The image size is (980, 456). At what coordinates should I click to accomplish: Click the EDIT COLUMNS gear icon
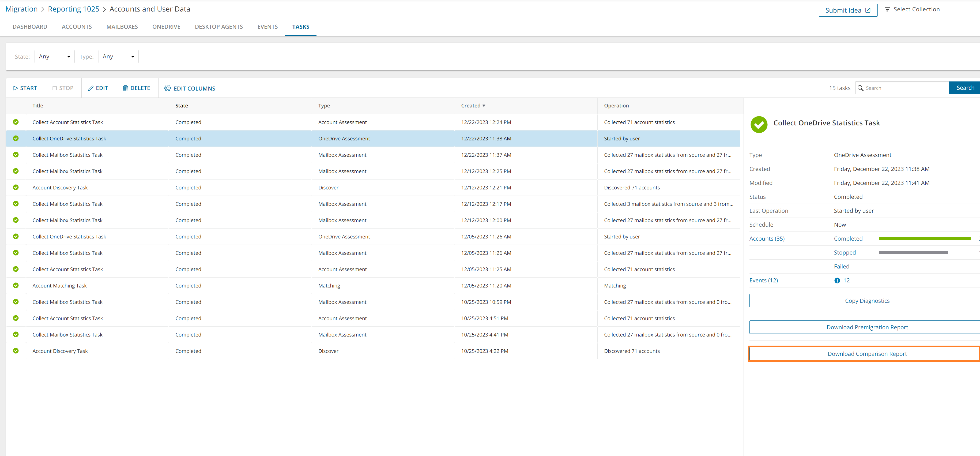tap(167, 88)
